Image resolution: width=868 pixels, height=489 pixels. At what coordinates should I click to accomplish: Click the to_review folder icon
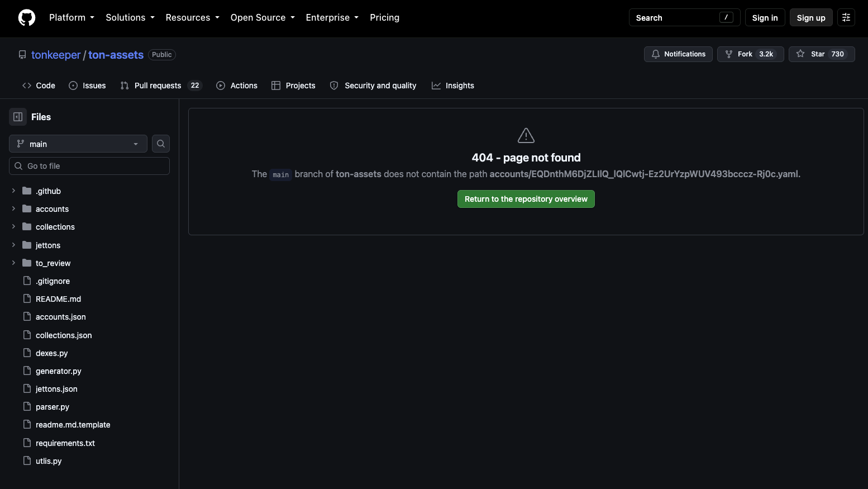click(x=27, y=263)
